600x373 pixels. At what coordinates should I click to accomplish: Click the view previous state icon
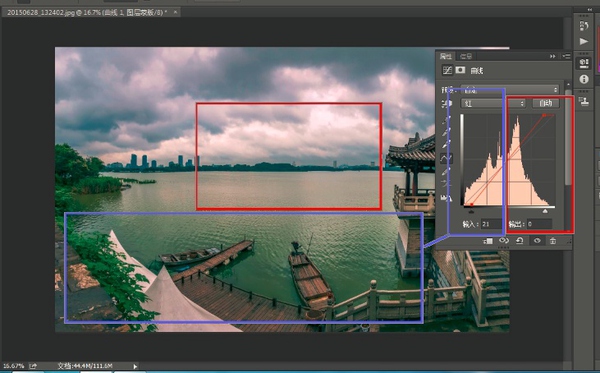tap(504, 241)
